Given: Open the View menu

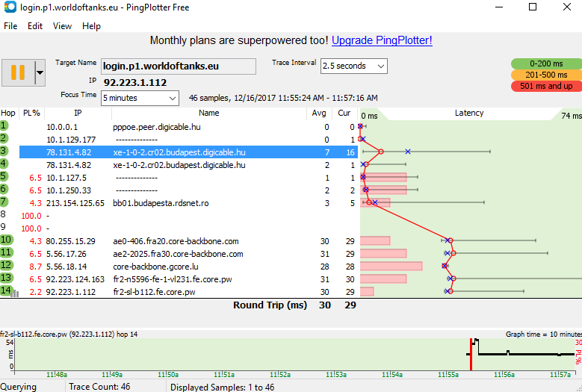Looking at the screenshot, I should tap(62, 26).
